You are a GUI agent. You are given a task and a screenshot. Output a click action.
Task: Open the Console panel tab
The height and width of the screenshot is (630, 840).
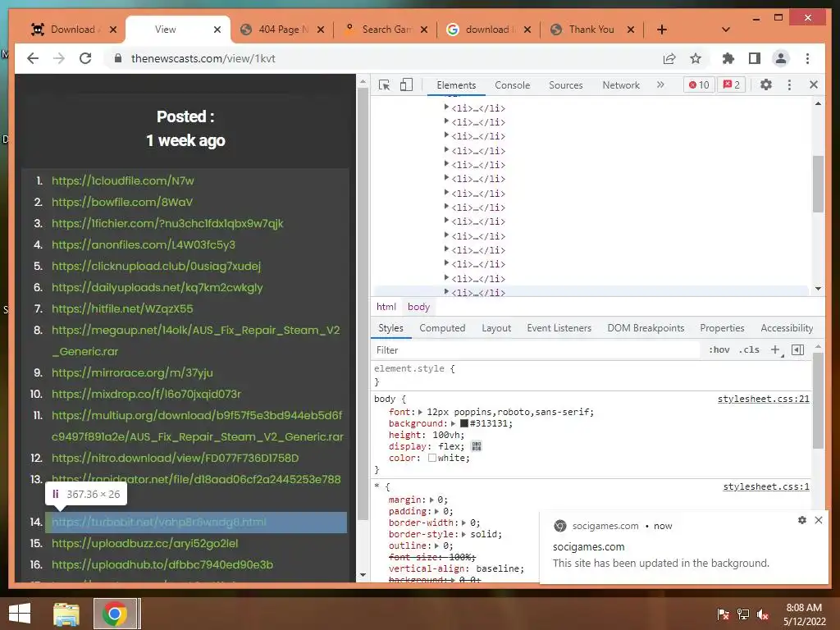[512, 85]
